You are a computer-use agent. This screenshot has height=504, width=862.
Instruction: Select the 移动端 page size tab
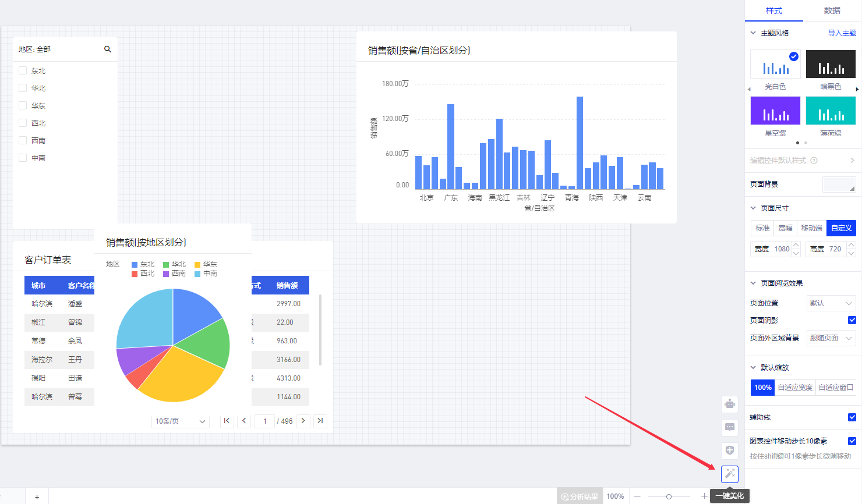click(811, 228)
